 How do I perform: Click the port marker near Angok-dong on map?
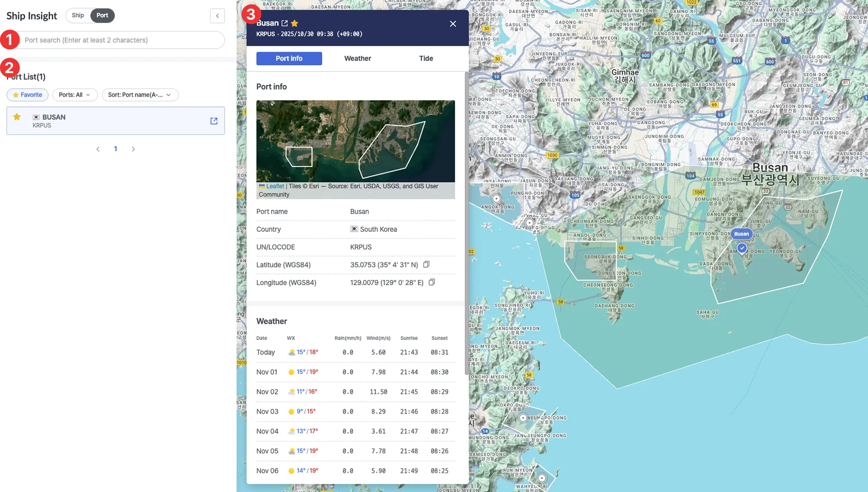point(496,198)
